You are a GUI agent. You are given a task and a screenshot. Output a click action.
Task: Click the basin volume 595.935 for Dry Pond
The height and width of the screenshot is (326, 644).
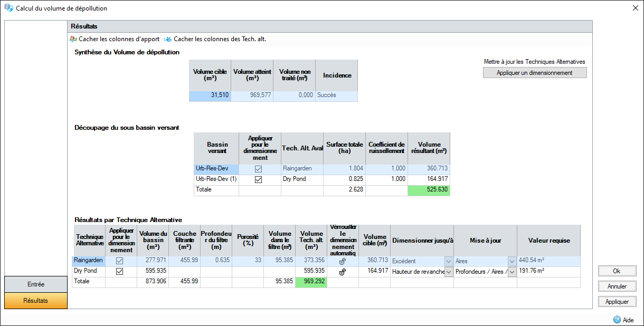[153, 272]
